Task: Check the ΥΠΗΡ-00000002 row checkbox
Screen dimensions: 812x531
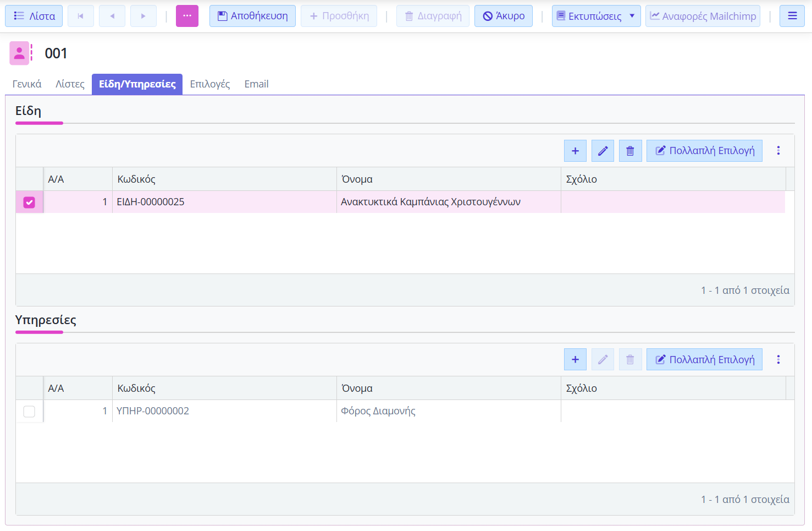Action: tap(29, 412)
